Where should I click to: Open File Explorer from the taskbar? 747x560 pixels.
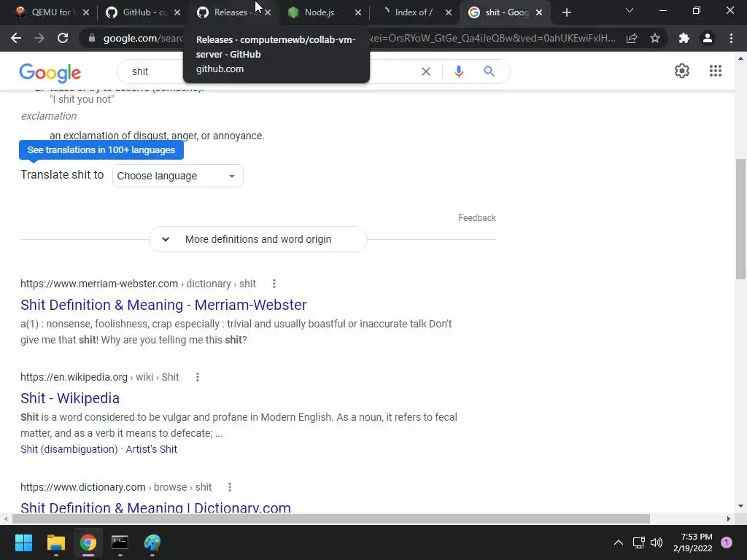coord(55,542)
